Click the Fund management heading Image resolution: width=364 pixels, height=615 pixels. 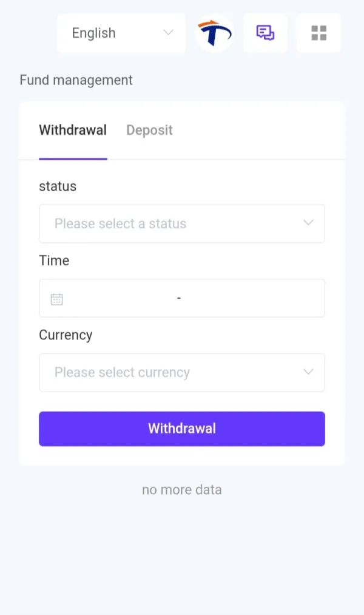coord(76,80)
